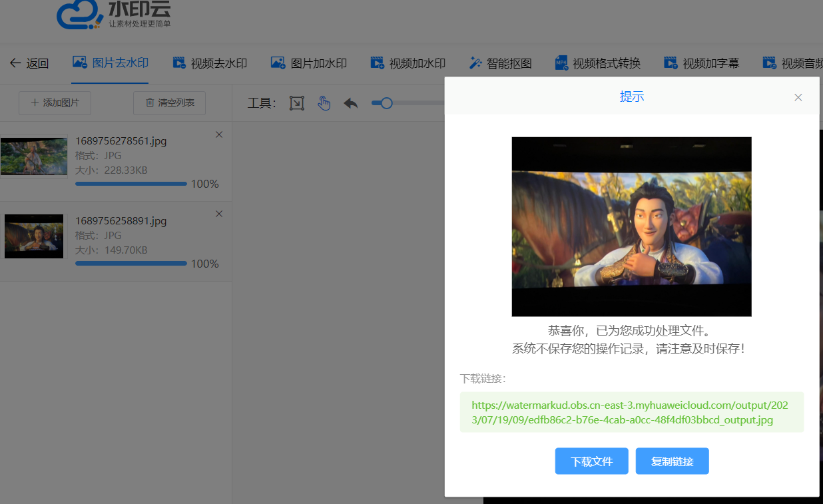Click the 复制链接 button

(x=672, y=461)
